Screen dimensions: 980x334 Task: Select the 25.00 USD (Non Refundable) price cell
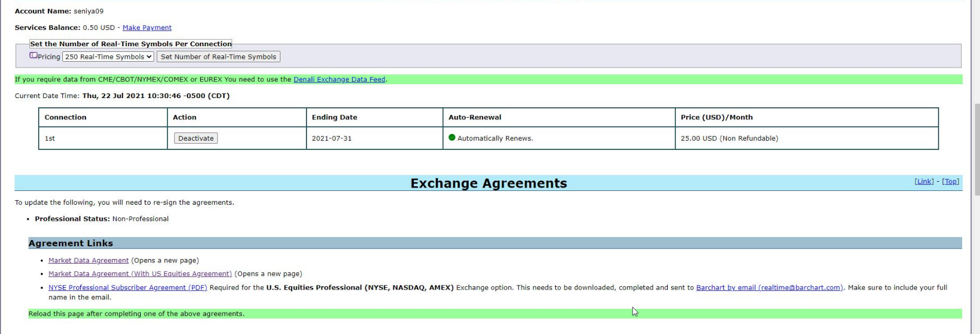coord(807,138)
